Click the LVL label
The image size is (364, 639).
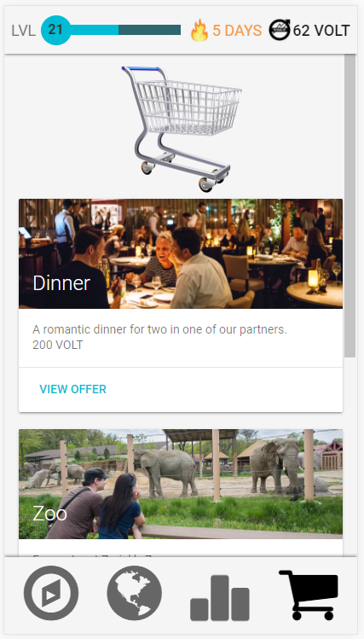tap(24, 31)
